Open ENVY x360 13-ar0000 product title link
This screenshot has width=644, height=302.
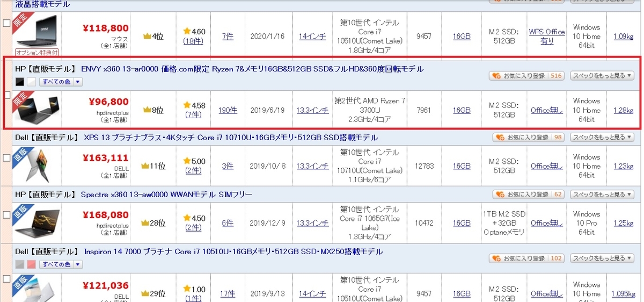[252, 69]
